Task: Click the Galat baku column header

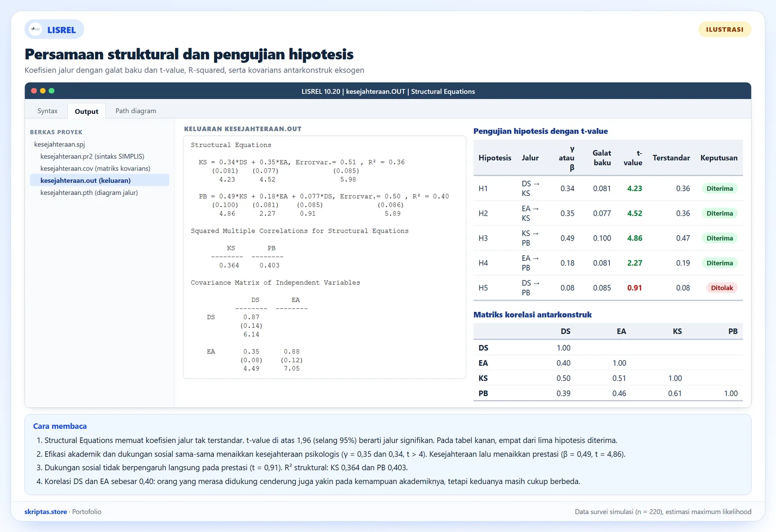Action: coord(602,158)
